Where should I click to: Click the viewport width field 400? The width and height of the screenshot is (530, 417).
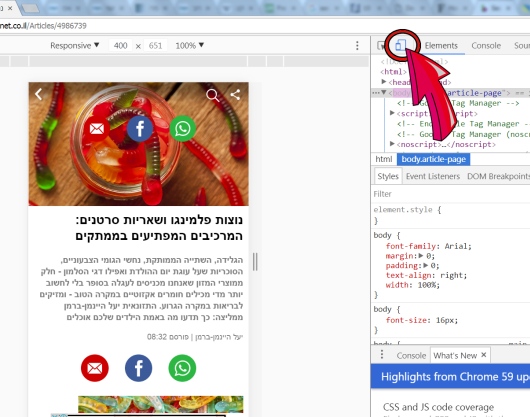pos(120,45)
